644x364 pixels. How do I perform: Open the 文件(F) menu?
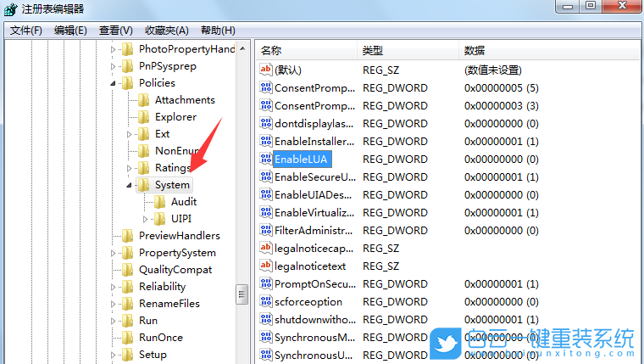pos(26,30)
